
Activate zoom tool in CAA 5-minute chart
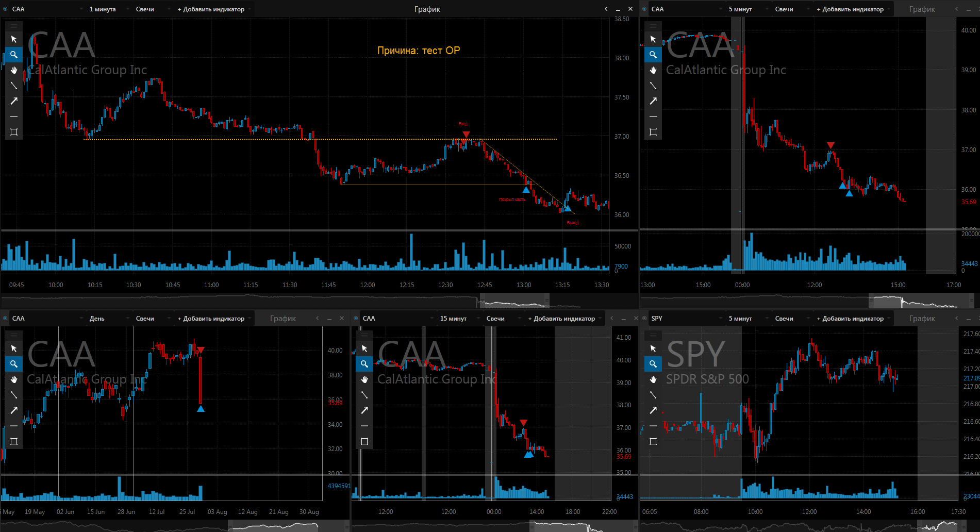(x=653, y=55)
